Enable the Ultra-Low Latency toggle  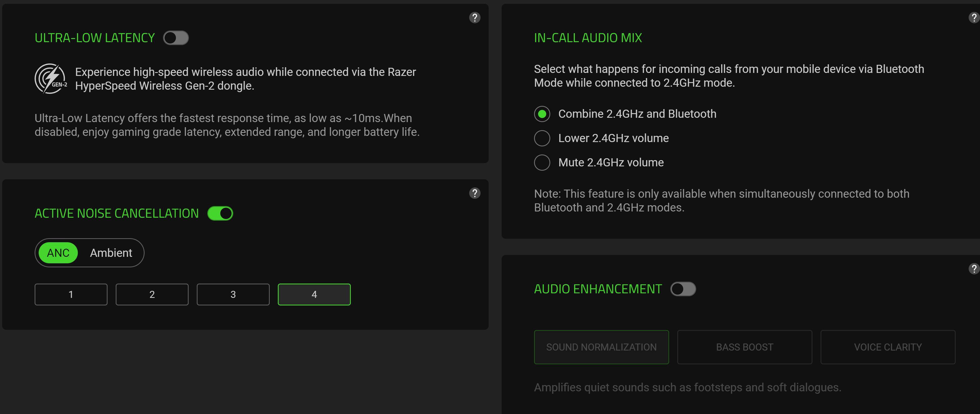(176, 38)
